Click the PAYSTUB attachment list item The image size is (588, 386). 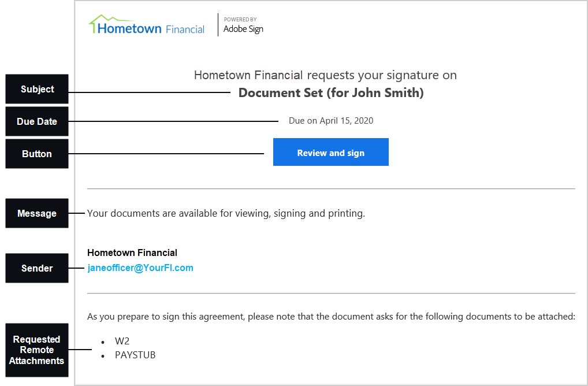click(135, 355)
